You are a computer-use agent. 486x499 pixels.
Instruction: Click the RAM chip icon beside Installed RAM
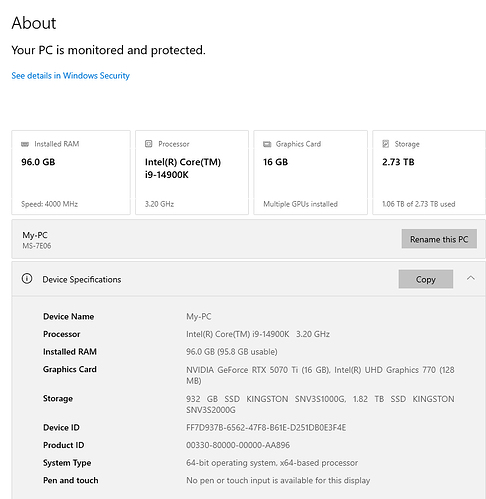pos(25,144)
